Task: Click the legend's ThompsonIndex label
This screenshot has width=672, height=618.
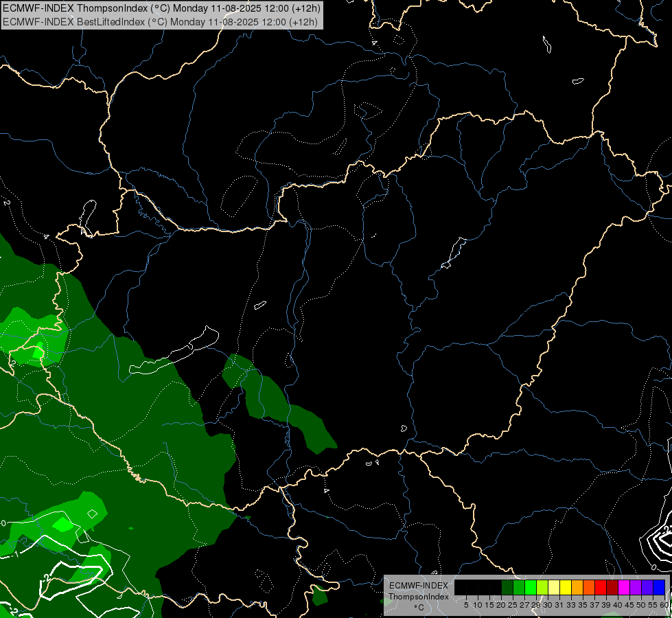Action: click(419, 597)
